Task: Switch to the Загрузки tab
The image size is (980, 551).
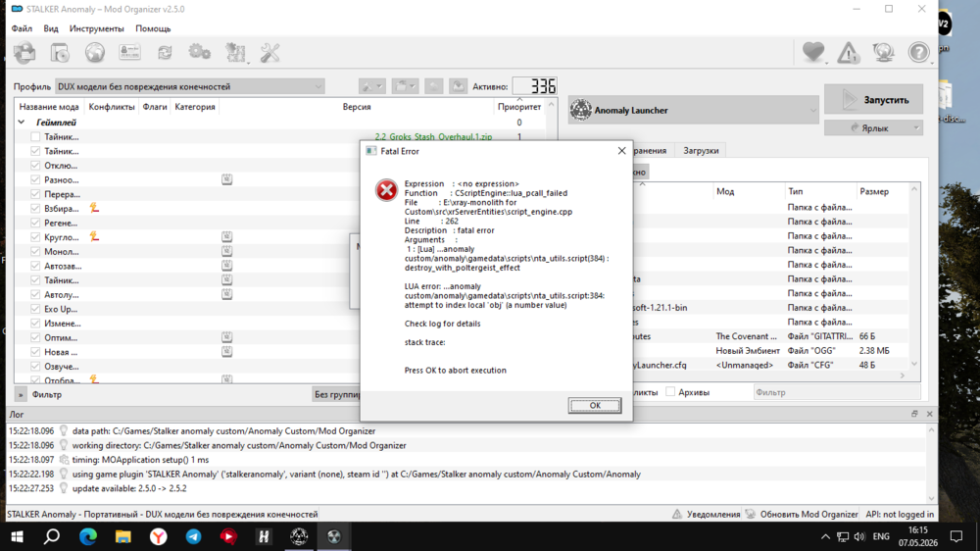Action: point(701,151)
